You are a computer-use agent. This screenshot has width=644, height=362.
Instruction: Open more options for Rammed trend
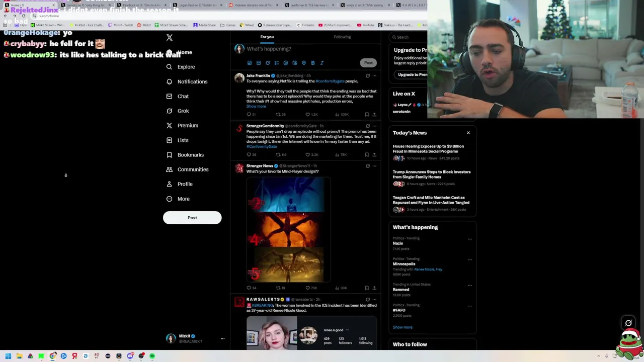(470, 285)
